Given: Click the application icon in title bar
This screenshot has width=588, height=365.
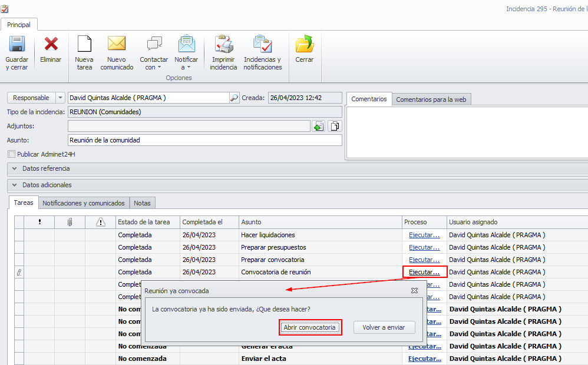Looking at the screenshot, I should click(x=5, y=8).
